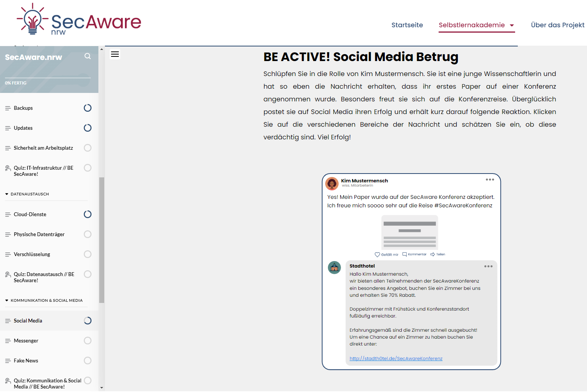Click the Kommentar speech bubble icon
Viewport: 587px width, 392px height.
(404, 254)
